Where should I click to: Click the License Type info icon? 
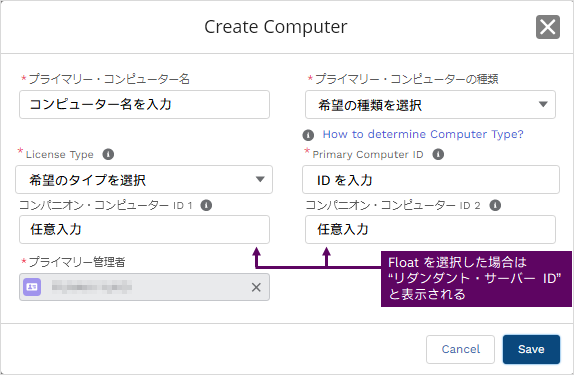(108, 154)
